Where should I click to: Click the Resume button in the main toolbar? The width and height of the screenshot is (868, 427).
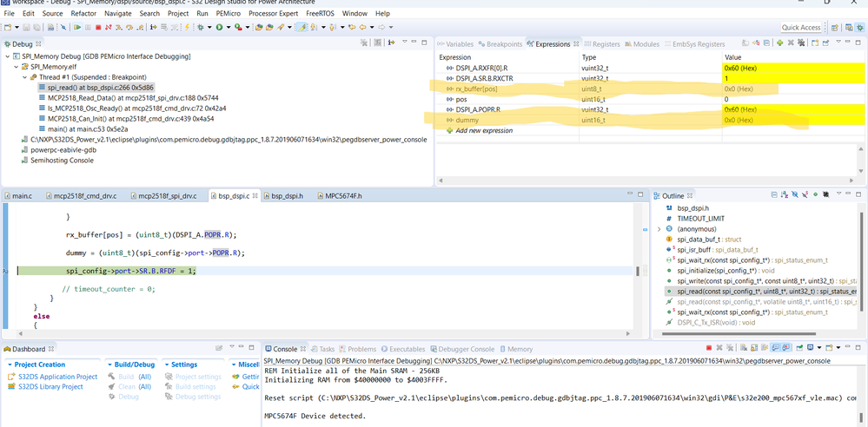(x=77, y=27)
